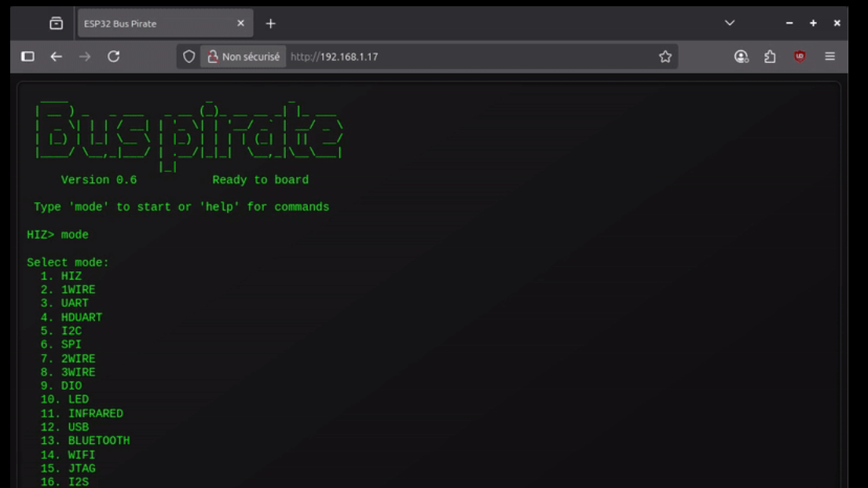Bookmark this page with the star icon
The image size is (868, 488).
click(665, 57)
